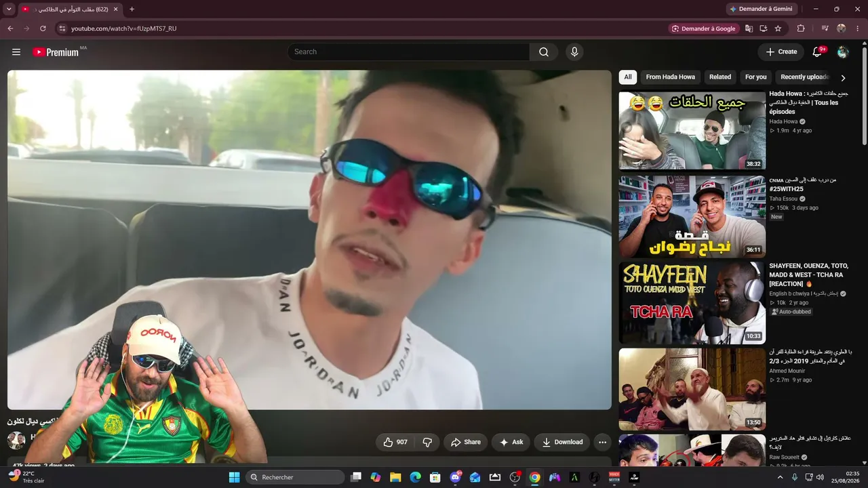View site information in the address bar
This screenshot has width=868, height=488.
[x=62, y=28]
